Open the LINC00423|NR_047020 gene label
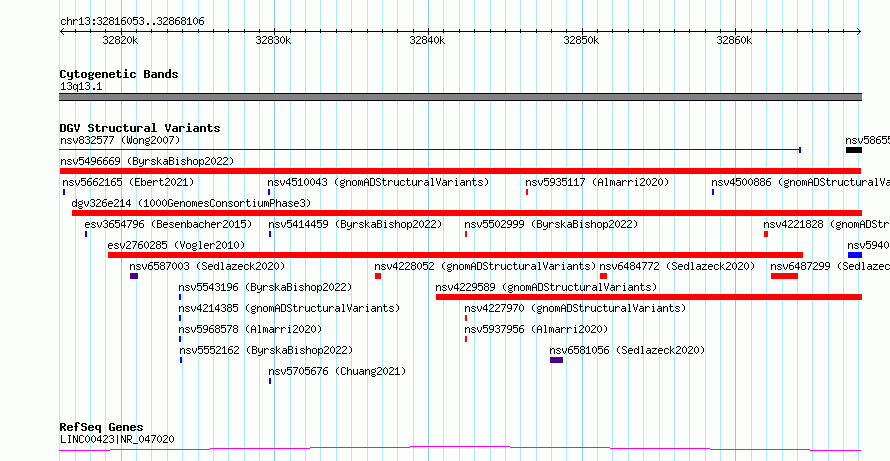The image size is (890, 461). coord(117,439)
